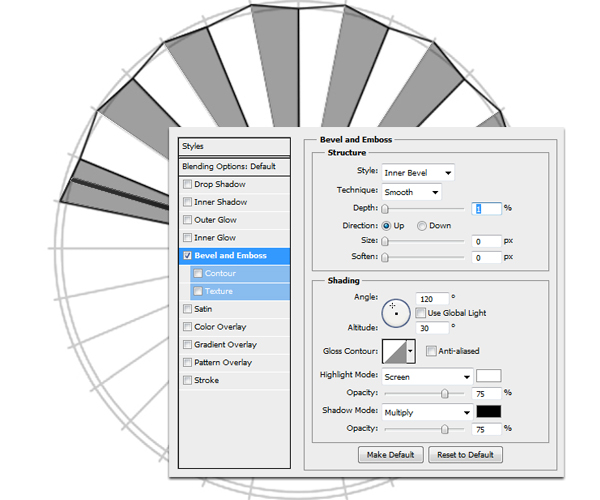Toggle the Stroke effect checkbox
The width and height of the screenshot is (600, 500).
188,381
